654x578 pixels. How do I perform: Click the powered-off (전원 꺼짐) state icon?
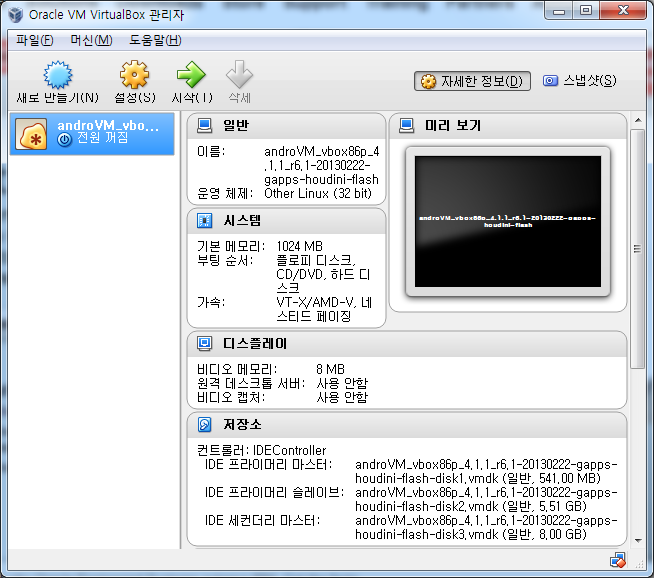[64, 139]
